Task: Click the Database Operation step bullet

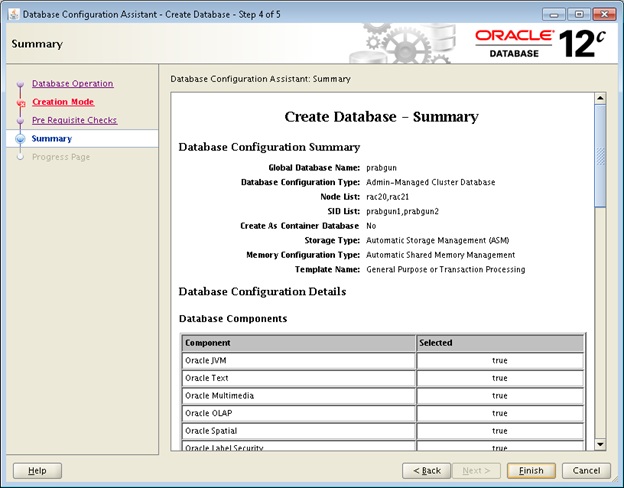Action: click(x=20, y=84)
